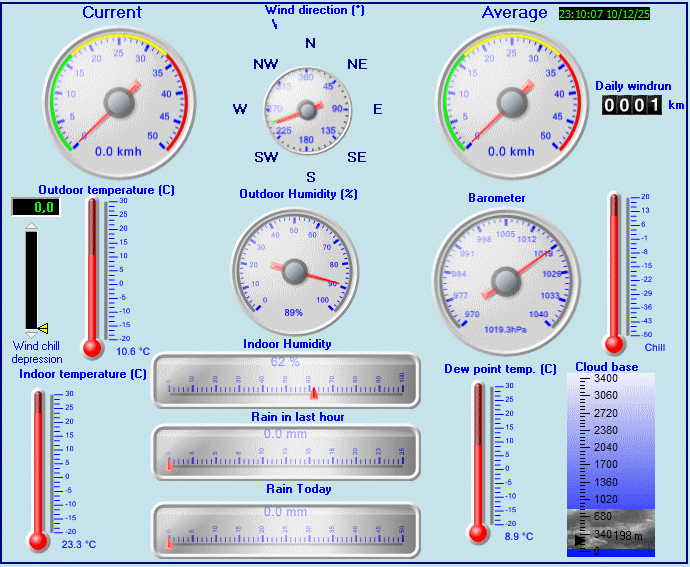Click the Current wind speed gauge
This screenshot has height=567, width=690.
pyautogui.click(x=118, y=102)
